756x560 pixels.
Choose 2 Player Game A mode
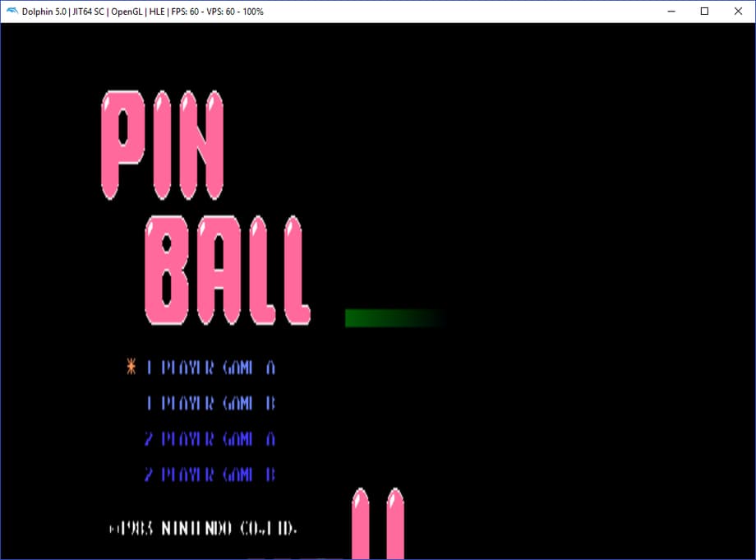click(x=210, y=439)
